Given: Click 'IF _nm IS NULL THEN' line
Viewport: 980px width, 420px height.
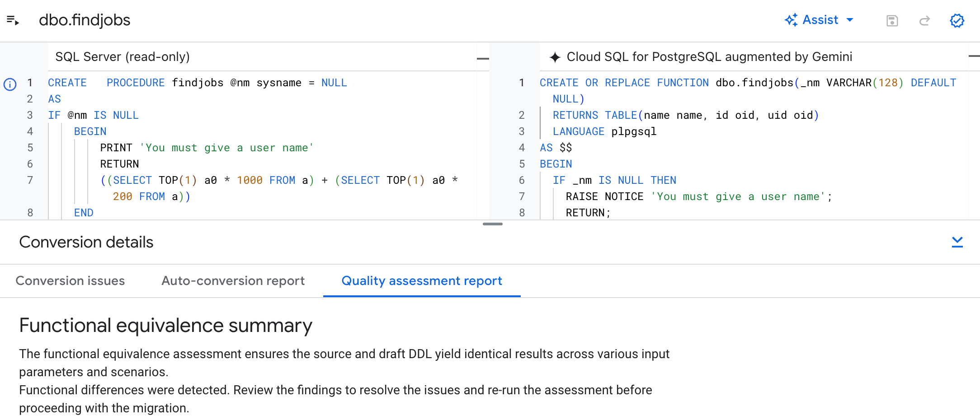Looking at the screenshot, I should (614, 181).
